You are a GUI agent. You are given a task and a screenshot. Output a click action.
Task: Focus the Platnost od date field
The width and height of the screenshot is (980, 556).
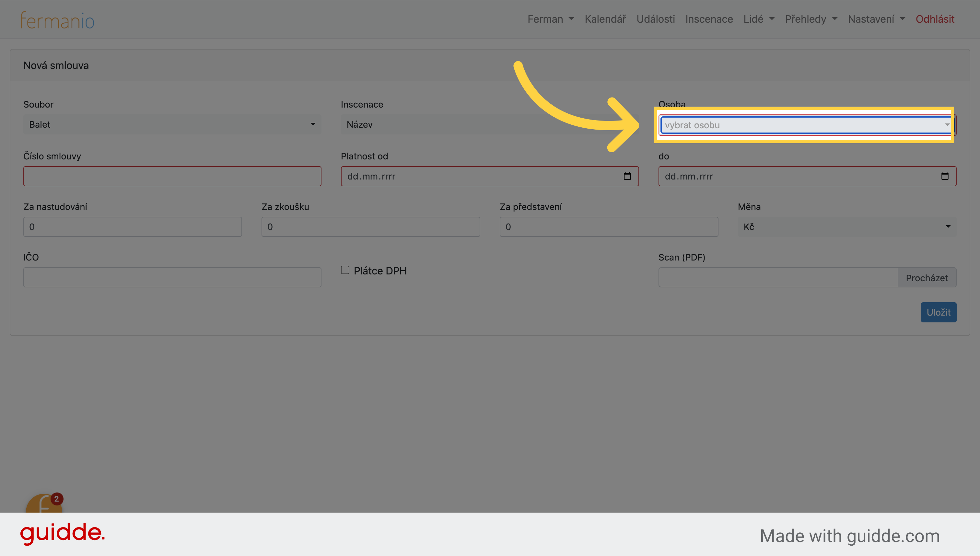coord(490,176)
